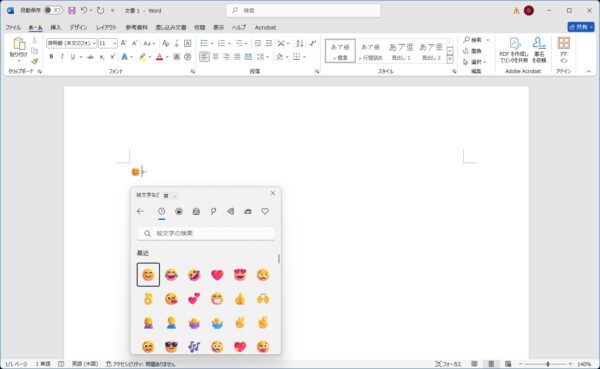
Task: Decrease paragraph indent
Action: tap(258, 43)
